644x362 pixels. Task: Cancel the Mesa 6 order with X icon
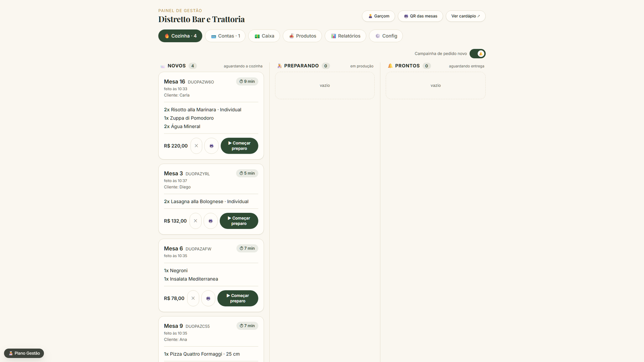pos(193,298)
